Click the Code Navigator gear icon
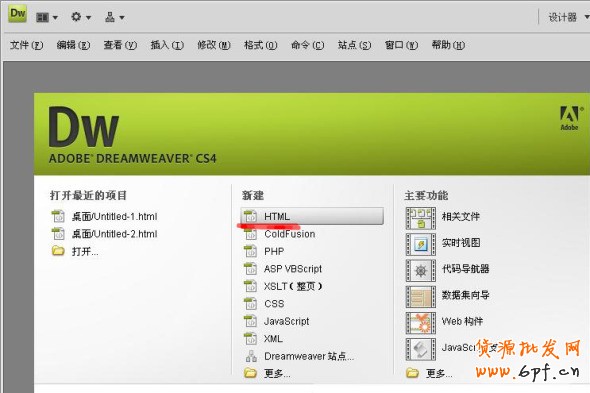Viewport: 590px width, 393px height. click(421, 271)
